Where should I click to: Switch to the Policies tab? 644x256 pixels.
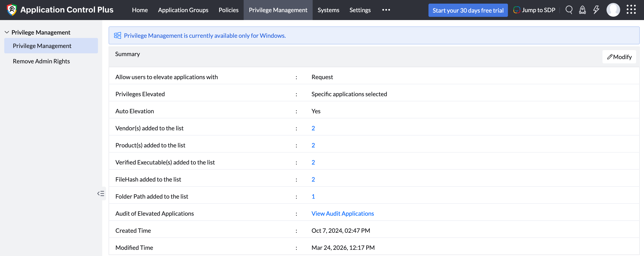229,10
